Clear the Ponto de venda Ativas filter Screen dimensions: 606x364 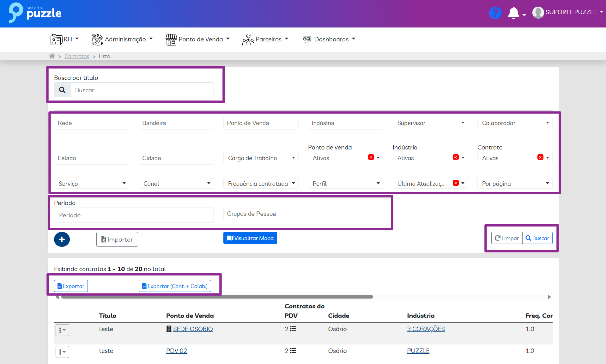(x=371, y=157)
